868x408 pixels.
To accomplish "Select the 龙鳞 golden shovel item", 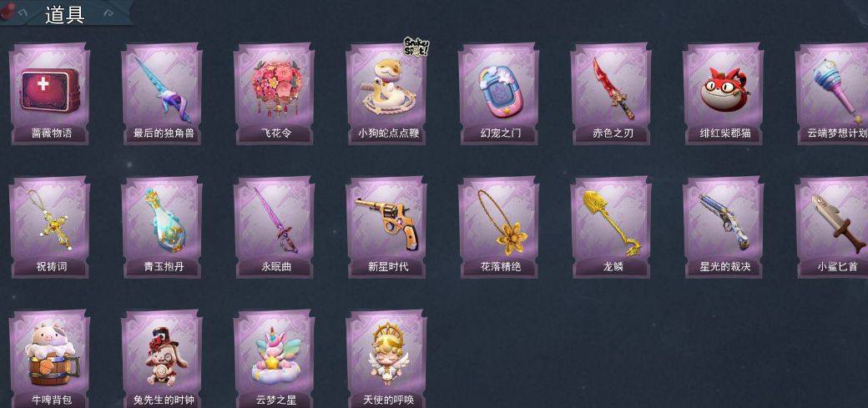I will pos(611,227).
